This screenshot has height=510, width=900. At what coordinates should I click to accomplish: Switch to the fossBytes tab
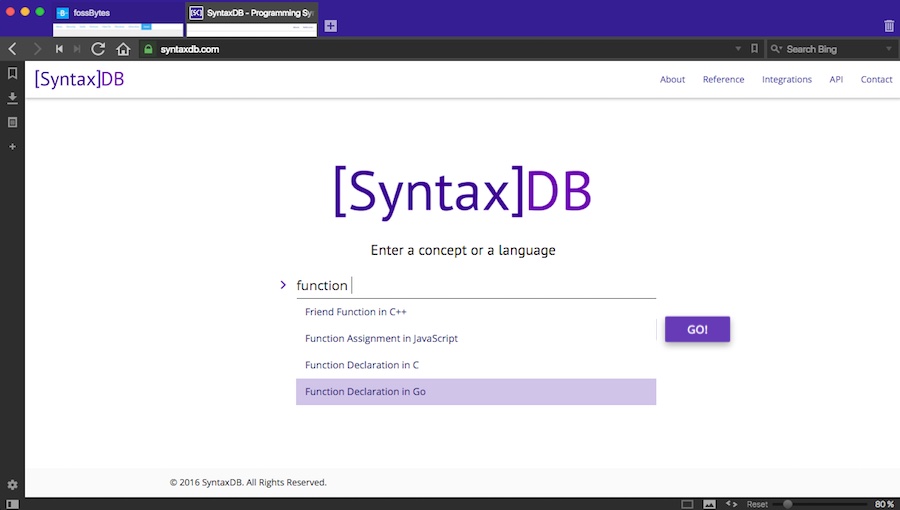point(118,13)
